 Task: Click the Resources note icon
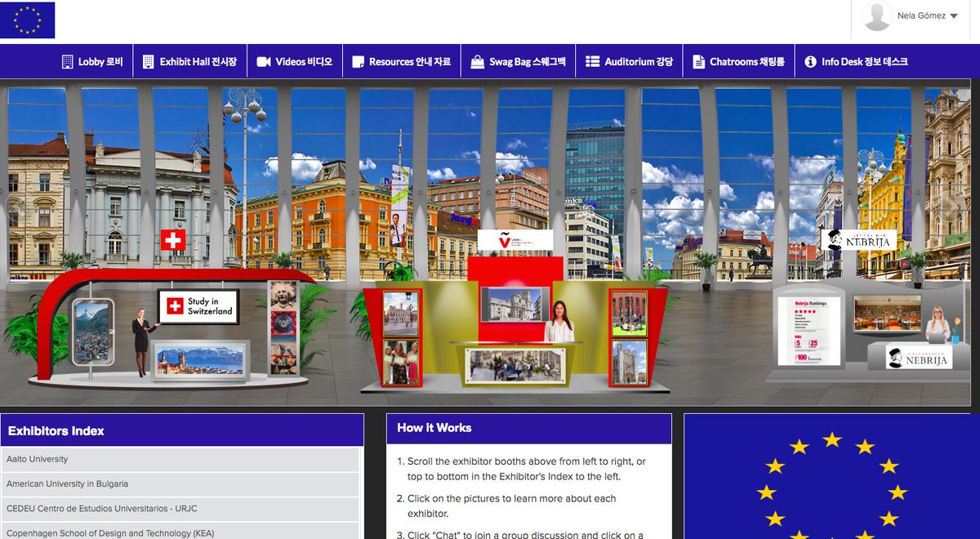tap(358, 62)
